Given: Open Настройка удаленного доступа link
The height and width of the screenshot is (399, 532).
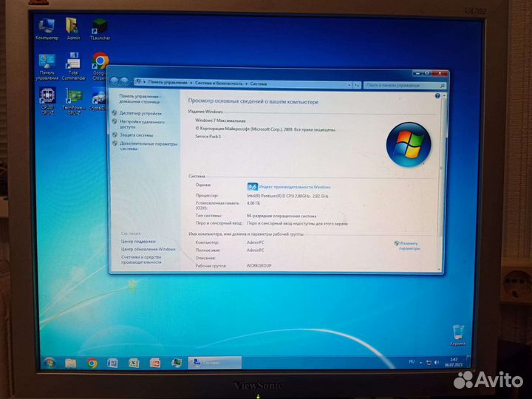Looking at the screenshot, I should coord(142,124).
